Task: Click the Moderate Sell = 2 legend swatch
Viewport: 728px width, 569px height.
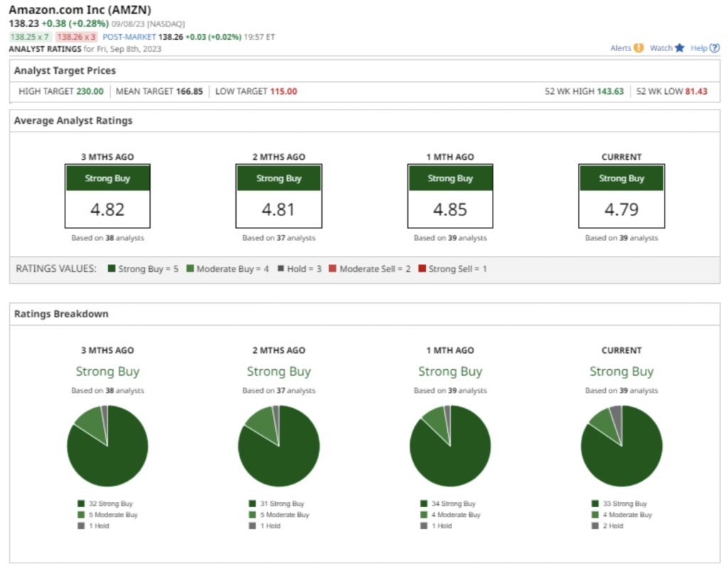Action: pos(333,268)
